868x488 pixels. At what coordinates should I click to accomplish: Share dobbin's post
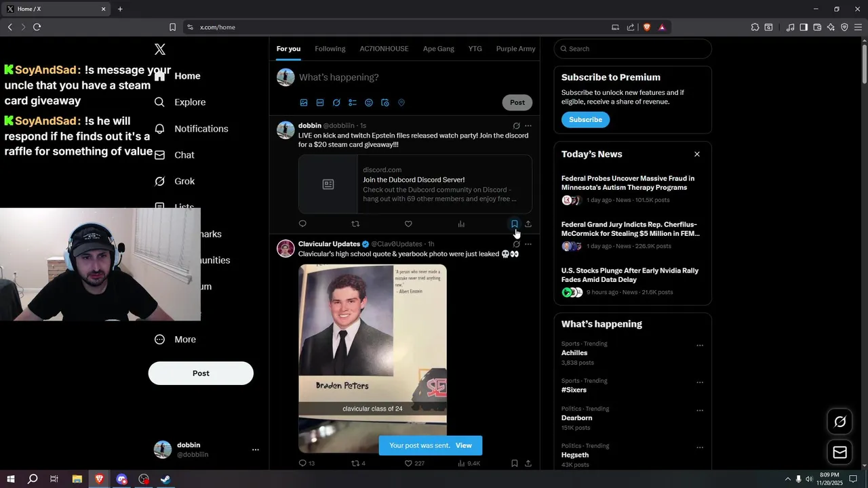pos(528,224)
